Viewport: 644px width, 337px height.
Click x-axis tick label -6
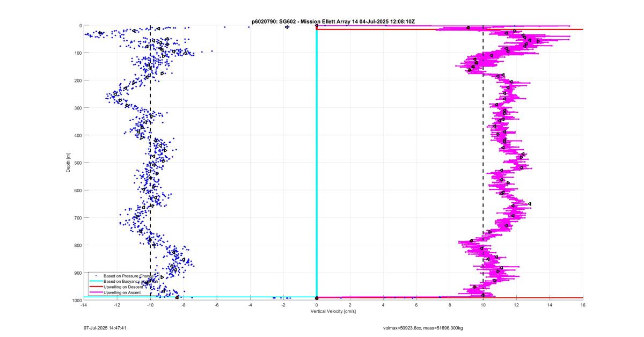[x=217, y=305]
